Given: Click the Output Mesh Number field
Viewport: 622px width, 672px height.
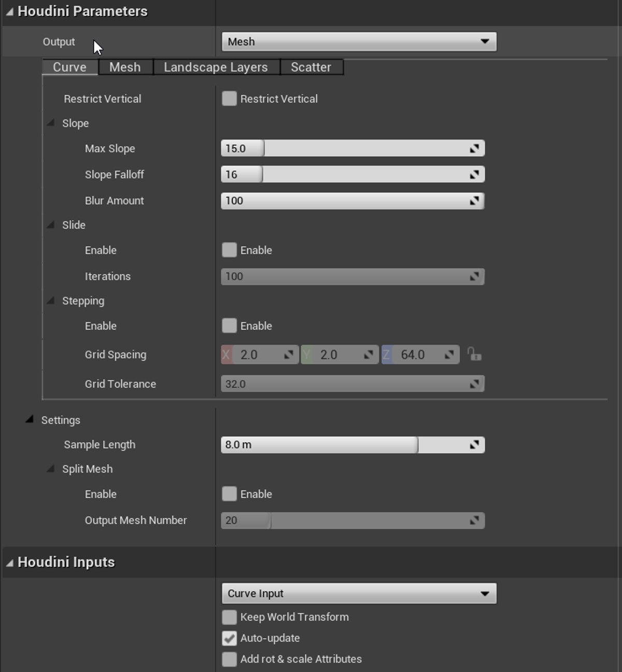Looking at the screenshot, I should point(352,520).
